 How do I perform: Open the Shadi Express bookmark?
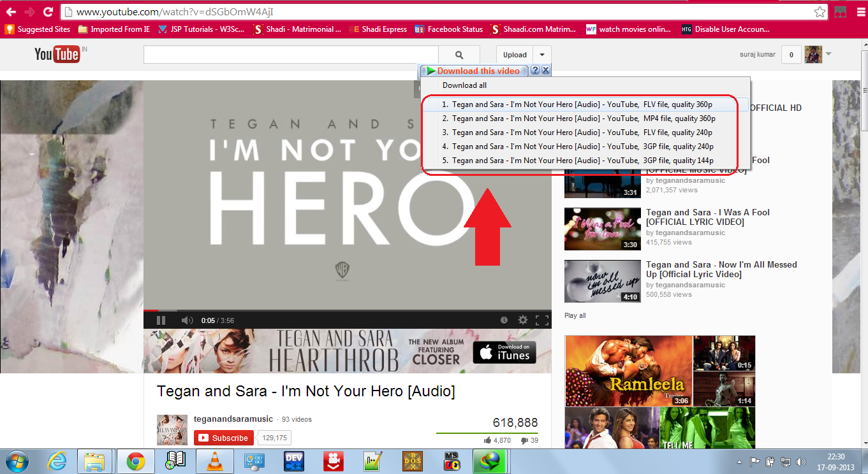tap(378, 29)
